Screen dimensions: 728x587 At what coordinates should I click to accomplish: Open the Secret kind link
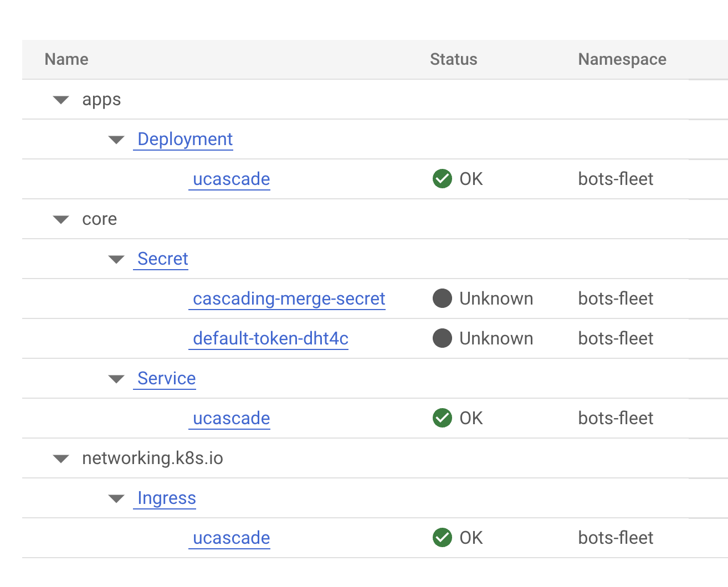162,259
